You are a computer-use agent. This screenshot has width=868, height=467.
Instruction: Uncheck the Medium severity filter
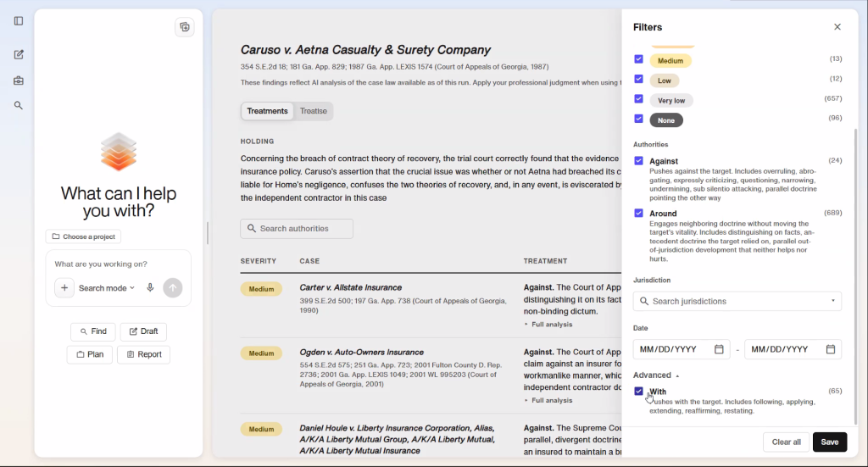pos(638,58)
